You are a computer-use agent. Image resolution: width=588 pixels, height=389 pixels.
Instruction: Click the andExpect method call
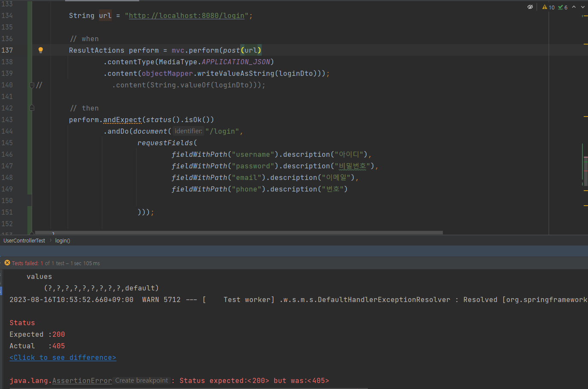tap(122, 120)
